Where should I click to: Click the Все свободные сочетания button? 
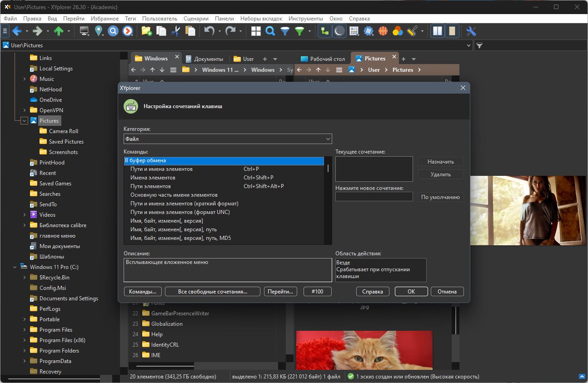click(x=213, y=292)
